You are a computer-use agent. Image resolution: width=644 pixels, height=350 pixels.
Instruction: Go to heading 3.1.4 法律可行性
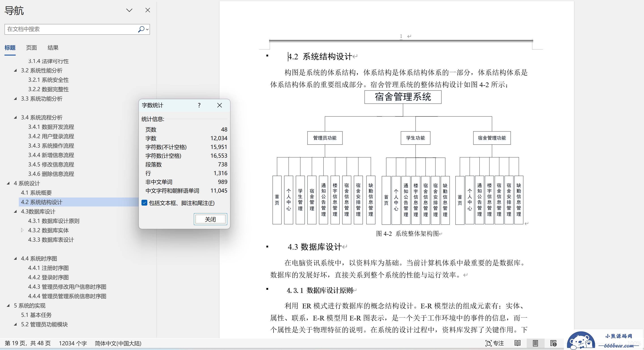point(48,61)
